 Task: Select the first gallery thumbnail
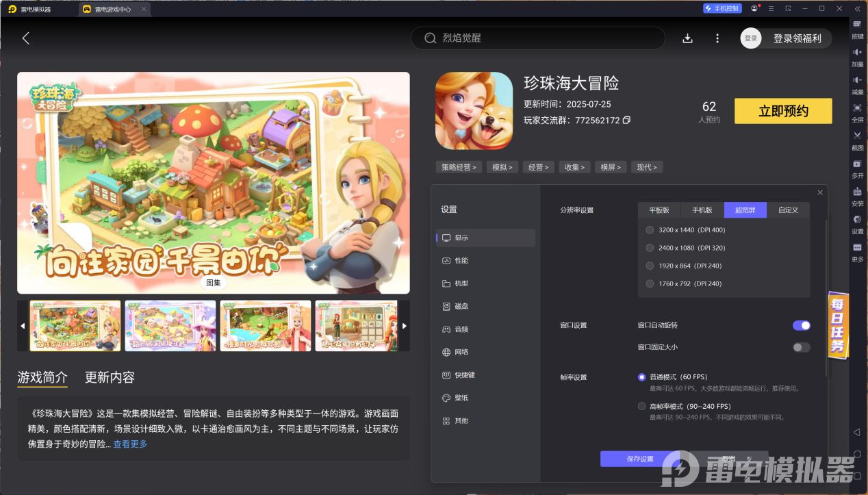click(x=75, y=326)
